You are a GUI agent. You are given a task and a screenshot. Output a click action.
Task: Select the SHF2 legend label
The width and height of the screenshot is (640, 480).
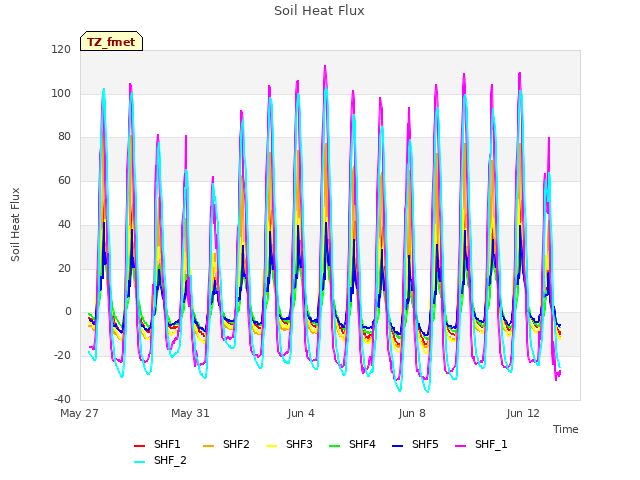[236, 444]
